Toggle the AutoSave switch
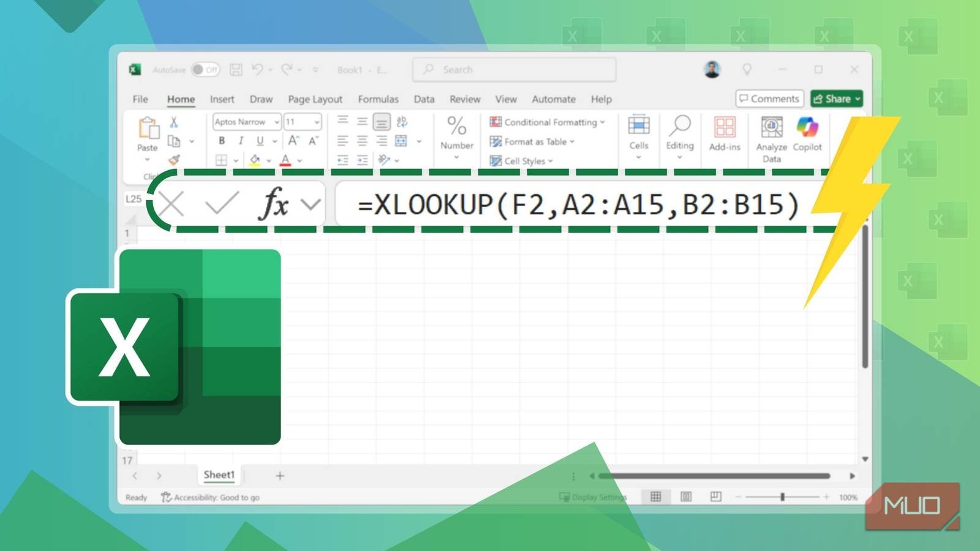980x551 pixels. tap(205, 70)
